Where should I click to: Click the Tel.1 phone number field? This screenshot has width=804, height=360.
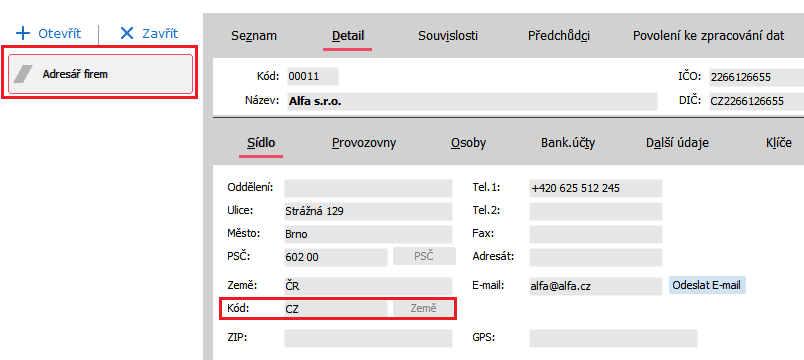click(595, 188)
